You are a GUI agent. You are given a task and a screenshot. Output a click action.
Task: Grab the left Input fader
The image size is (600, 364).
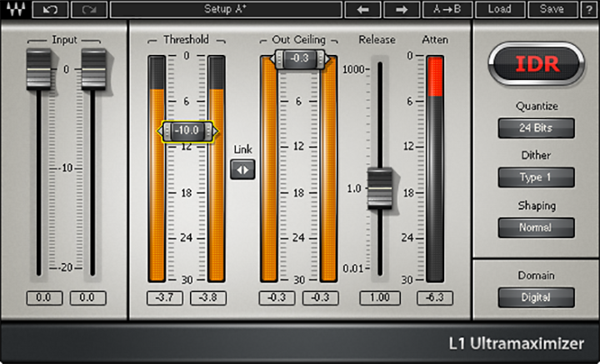pos(38,70)
